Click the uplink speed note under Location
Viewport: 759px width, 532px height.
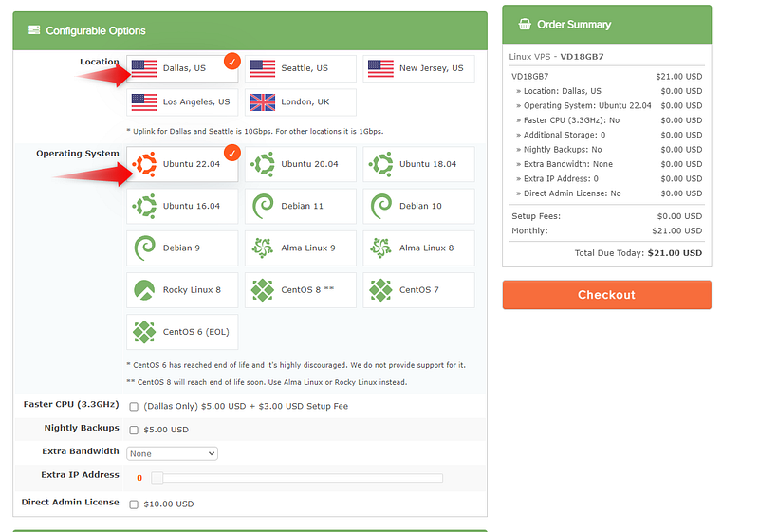pyautogui.click(x=254, y=131)
